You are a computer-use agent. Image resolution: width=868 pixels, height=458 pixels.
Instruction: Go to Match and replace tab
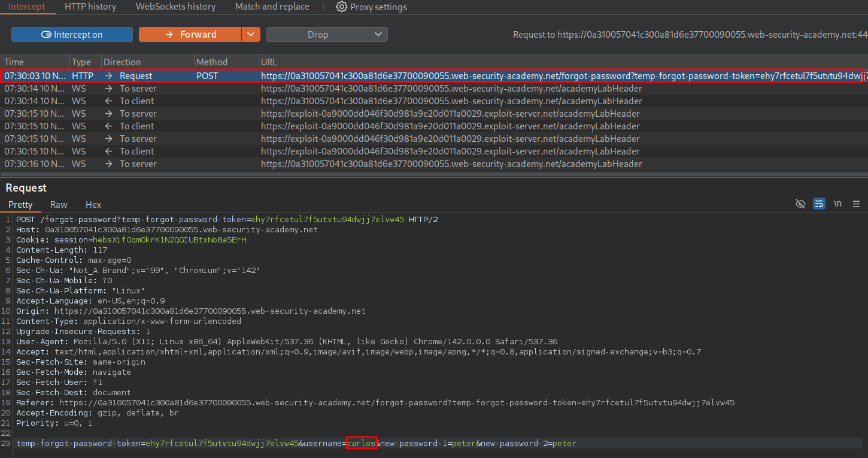click(x=272, y=7)
